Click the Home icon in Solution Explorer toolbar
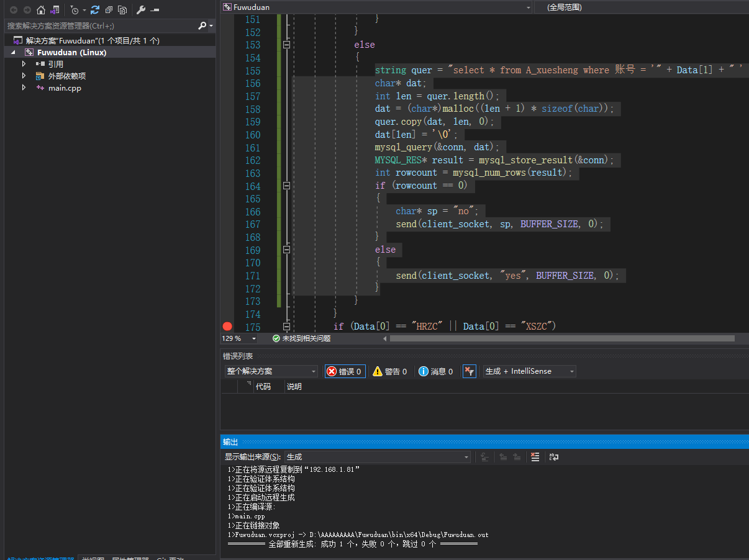 click(41, 10)
